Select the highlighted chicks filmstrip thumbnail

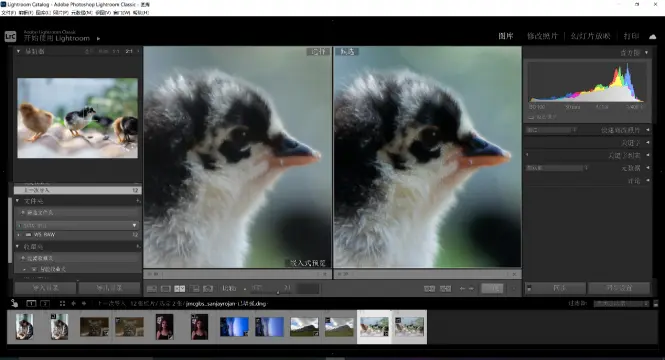pos(374,327)
